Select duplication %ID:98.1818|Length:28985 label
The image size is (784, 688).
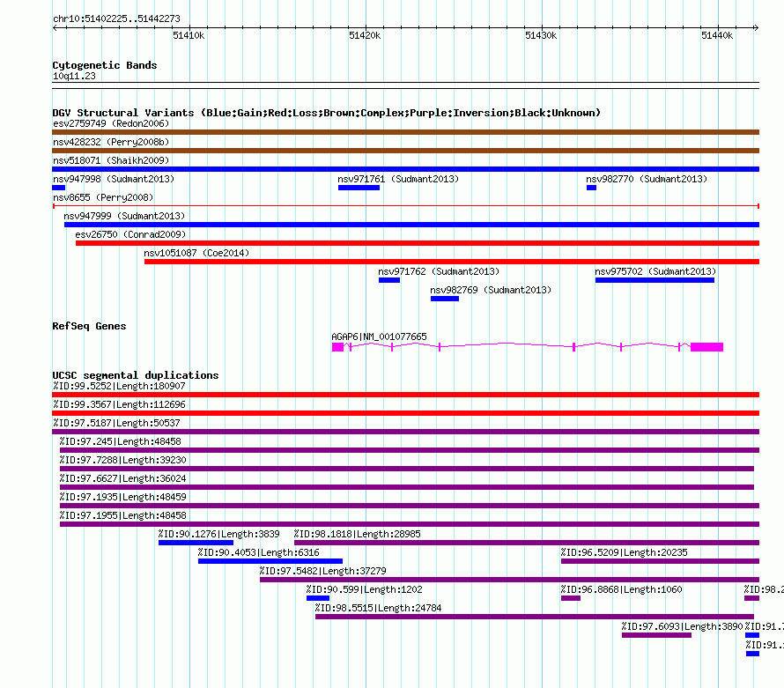tap(357, 534)
